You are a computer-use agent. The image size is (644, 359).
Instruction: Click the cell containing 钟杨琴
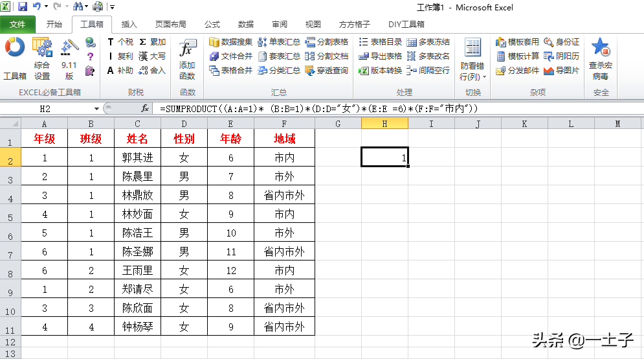pyautogui.click(x=138, y=327)
